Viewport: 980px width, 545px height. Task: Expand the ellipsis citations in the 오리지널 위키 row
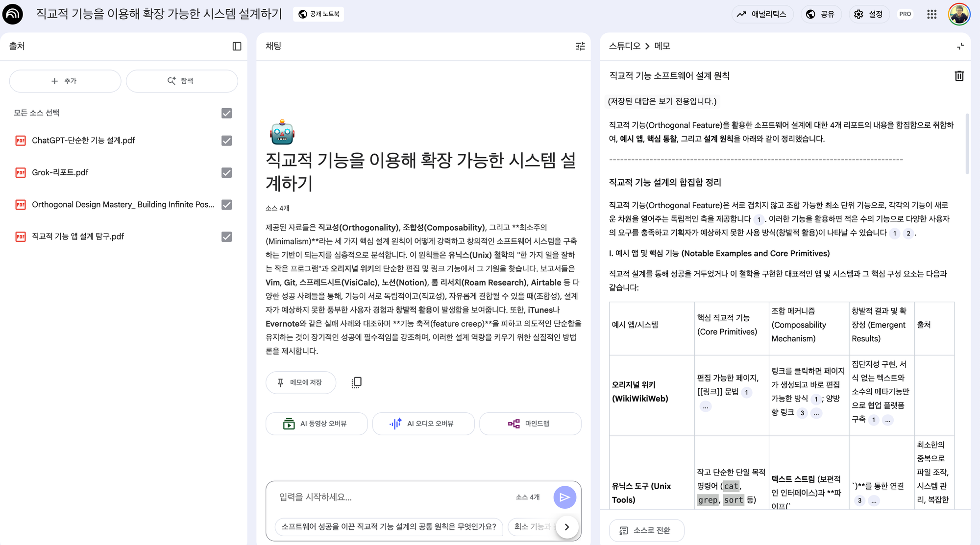[705, 406]
